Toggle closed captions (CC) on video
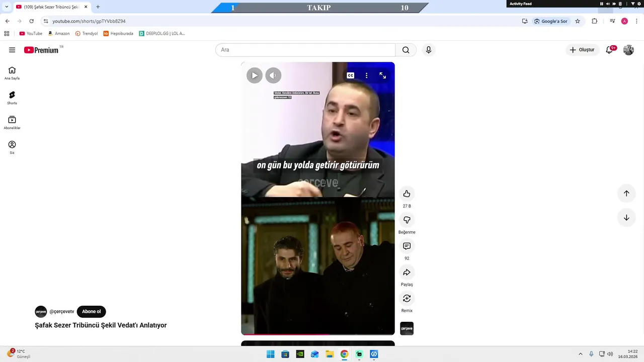Image resolution: width=644 pixels, height=362 pixels. point(350,75)
